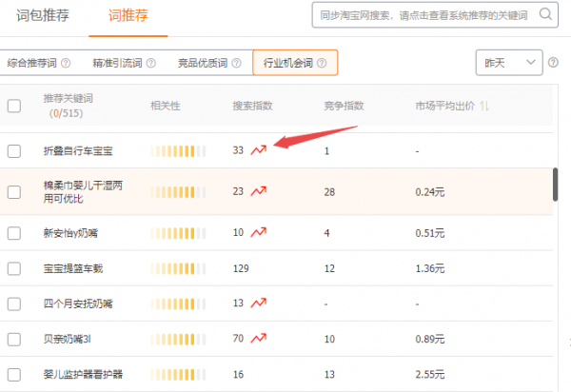
Task: Click the 竞品优质词 filter button
Action: [x=204, y=64]
